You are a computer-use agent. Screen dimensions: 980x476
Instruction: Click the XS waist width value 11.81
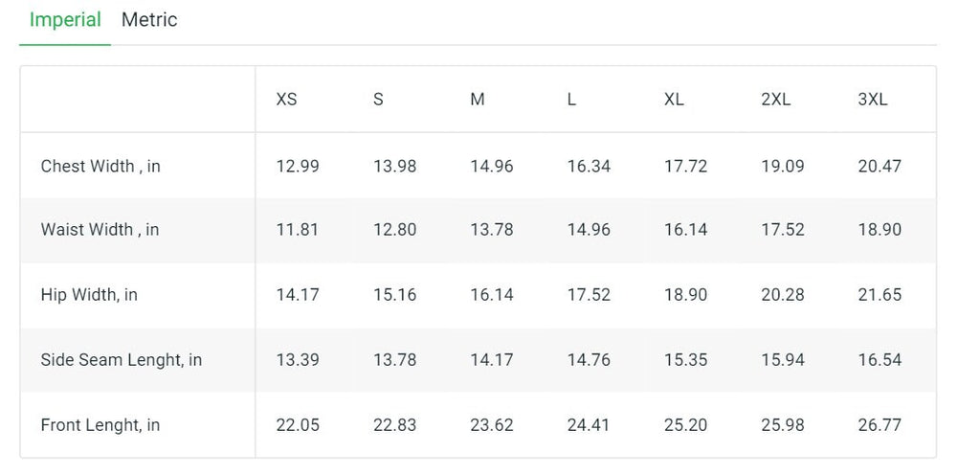298,230
